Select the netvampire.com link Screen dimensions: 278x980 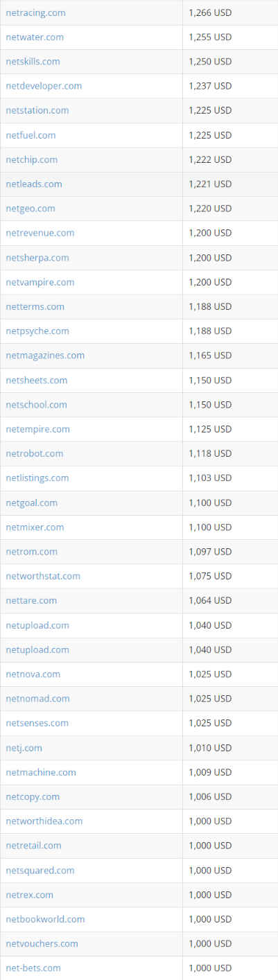point(40,282)
